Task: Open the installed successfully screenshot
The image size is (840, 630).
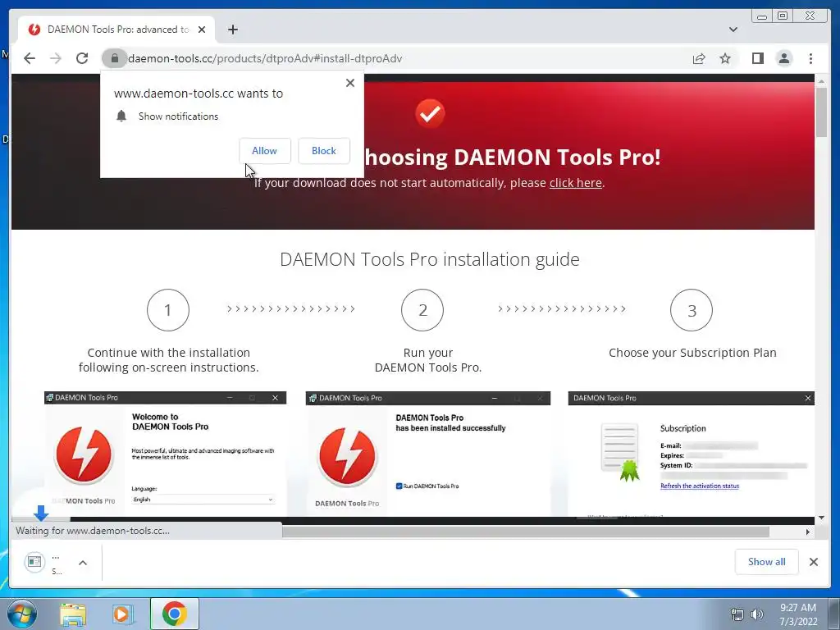Action: click(x=428, y=454)
